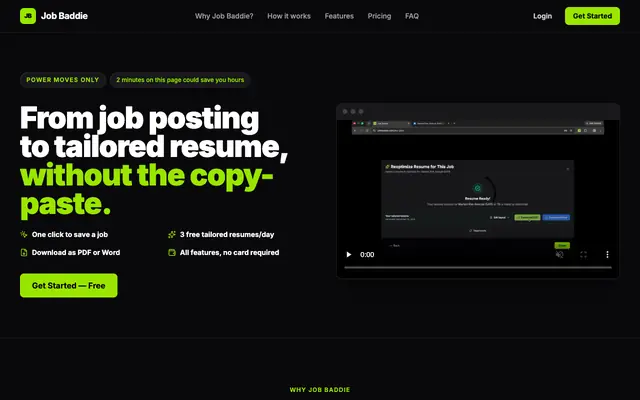The width and height of the screenshot is (640, 400).
Task: Open the Job Baddie home link text
Action: 64,16
